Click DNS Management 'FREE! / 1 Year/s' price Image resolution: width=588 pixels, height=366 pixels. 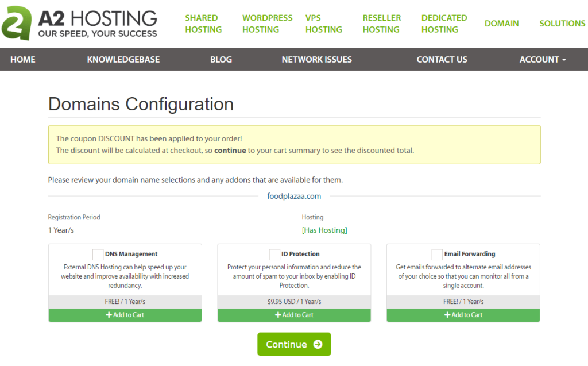click(x=125, y=302)
